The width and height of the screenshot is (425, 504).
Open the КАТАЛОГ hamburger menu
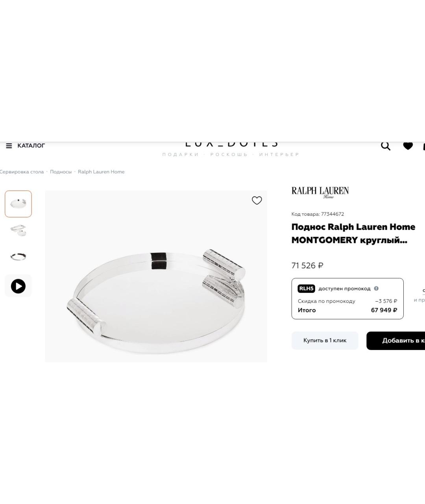point(26,146)
